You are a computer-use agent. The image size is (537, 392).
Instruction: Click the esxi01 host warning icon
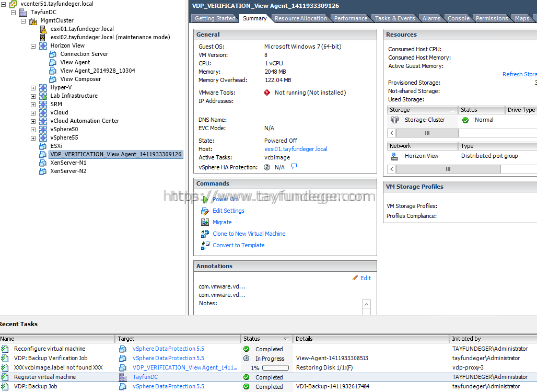pos(43,29)
